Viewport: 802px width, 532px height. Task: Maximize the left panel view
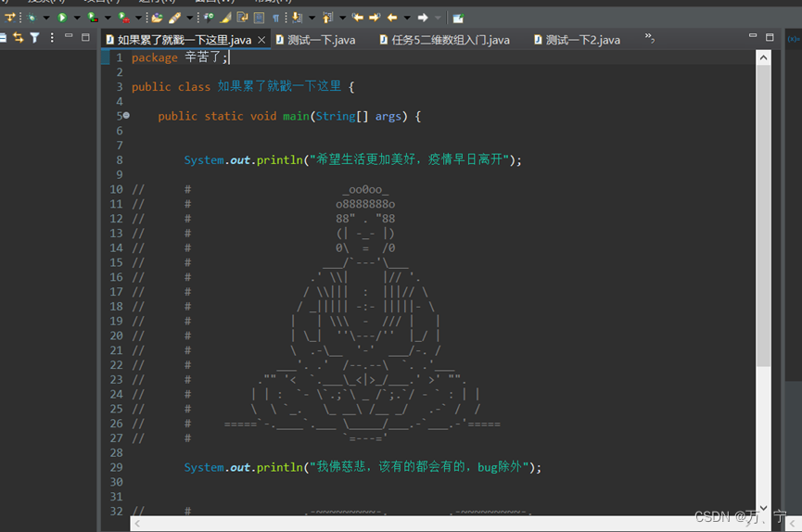[85, 37]
